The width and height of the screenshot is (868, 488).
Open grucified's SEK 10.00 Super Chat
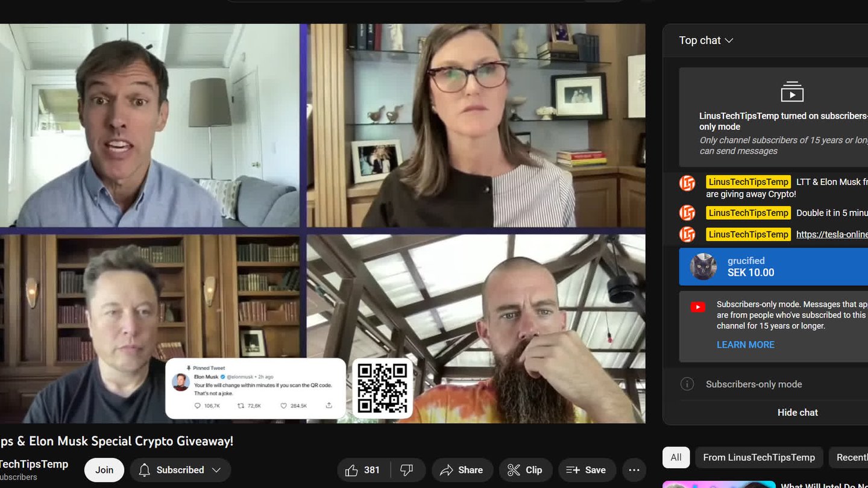pyautogui.click(x=773, y=266)
